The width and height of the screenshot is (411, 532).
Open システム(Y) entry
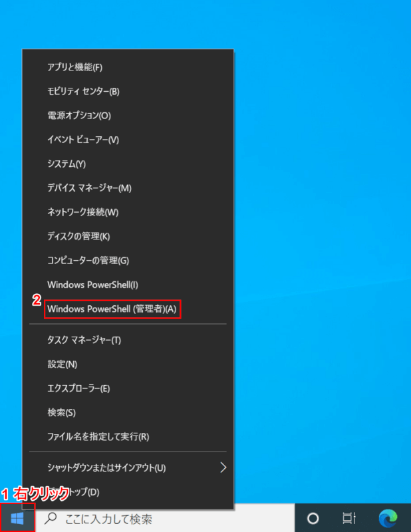coord(128,164)
